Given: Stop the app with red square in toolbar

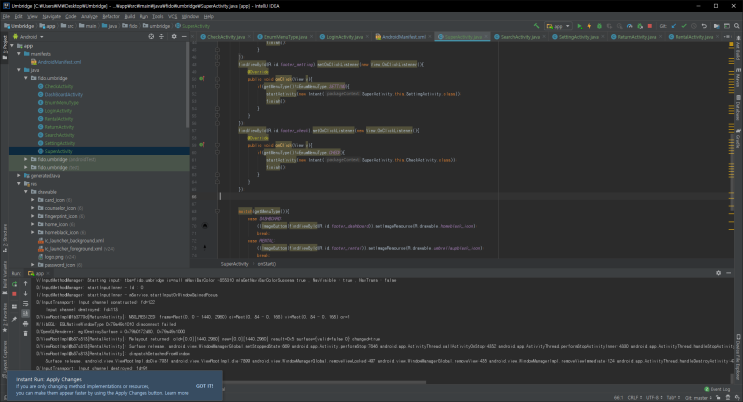Looking at the screenshot, I should [x=650, y=26].
